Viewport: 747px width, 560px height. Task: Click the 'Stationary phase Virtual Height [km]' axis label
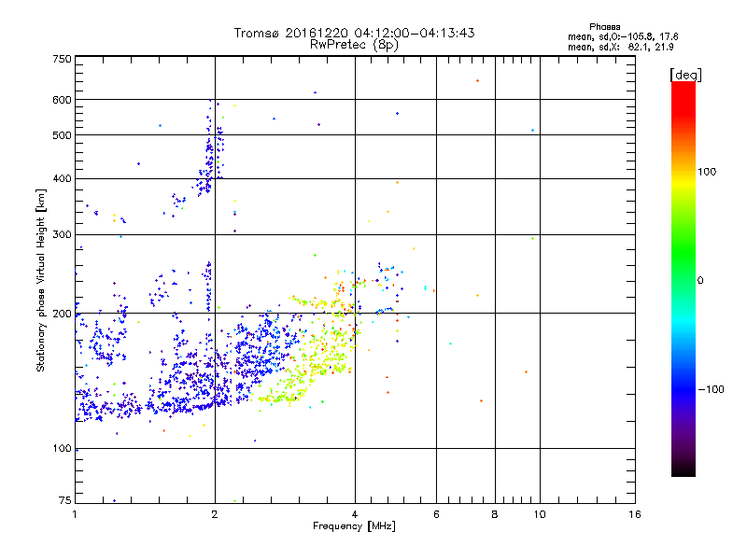pyautogui.click(x=41, y=281)
